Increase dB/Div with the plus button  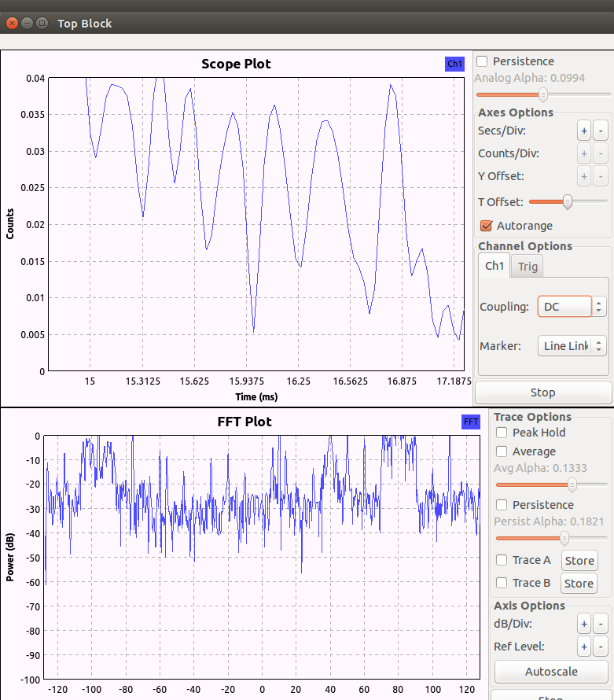tap(584, 624)
